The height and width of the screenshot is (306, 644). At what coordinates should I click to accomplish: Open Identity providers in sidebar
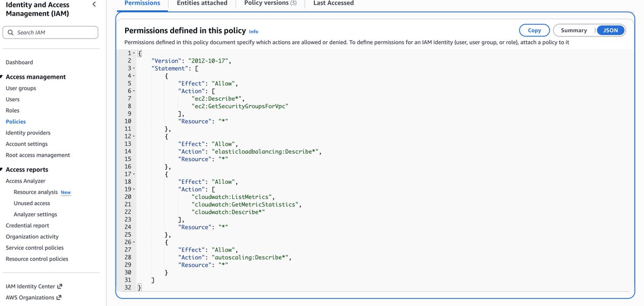point(28,133)
